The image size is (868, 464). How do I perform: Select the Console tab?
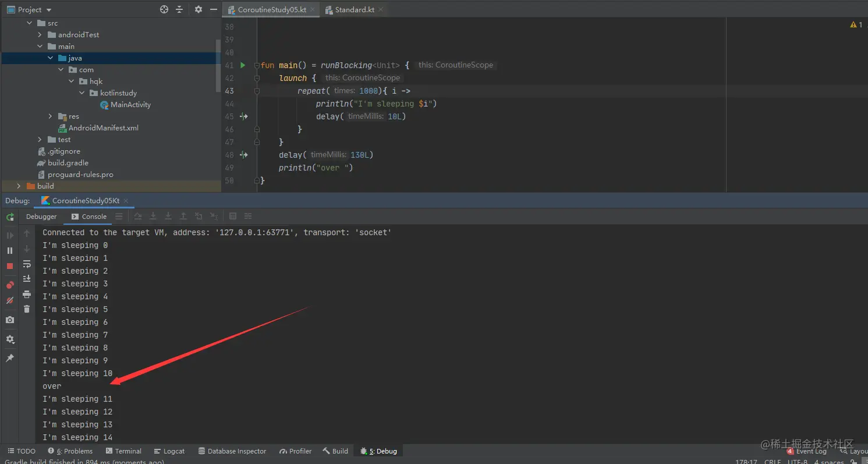89,217
